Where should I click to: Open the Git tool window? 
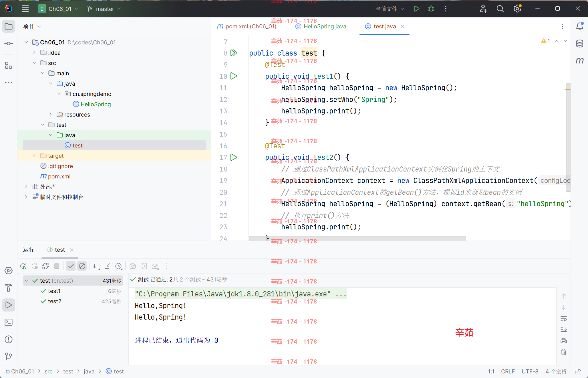click(9, 357)
